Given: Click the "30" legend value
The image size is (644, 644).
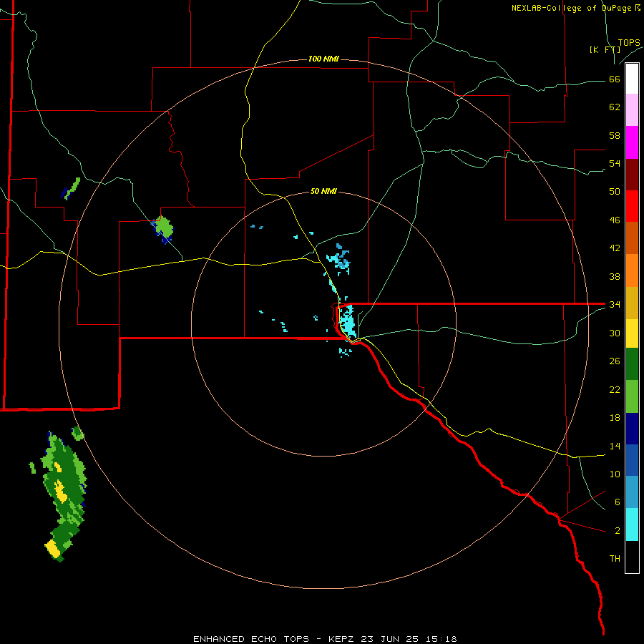Looking at the screenshot, I should click(615, 333).
